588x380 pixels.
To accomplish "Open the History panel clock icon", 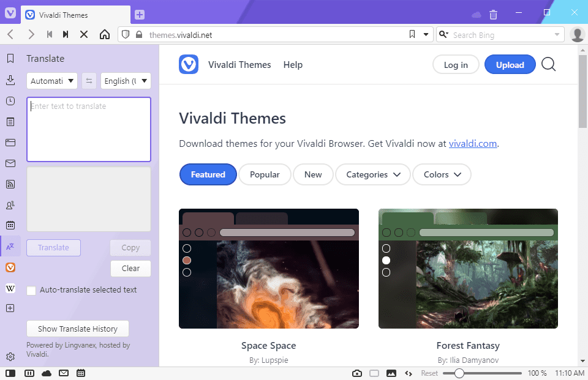I will pos(10,101).
